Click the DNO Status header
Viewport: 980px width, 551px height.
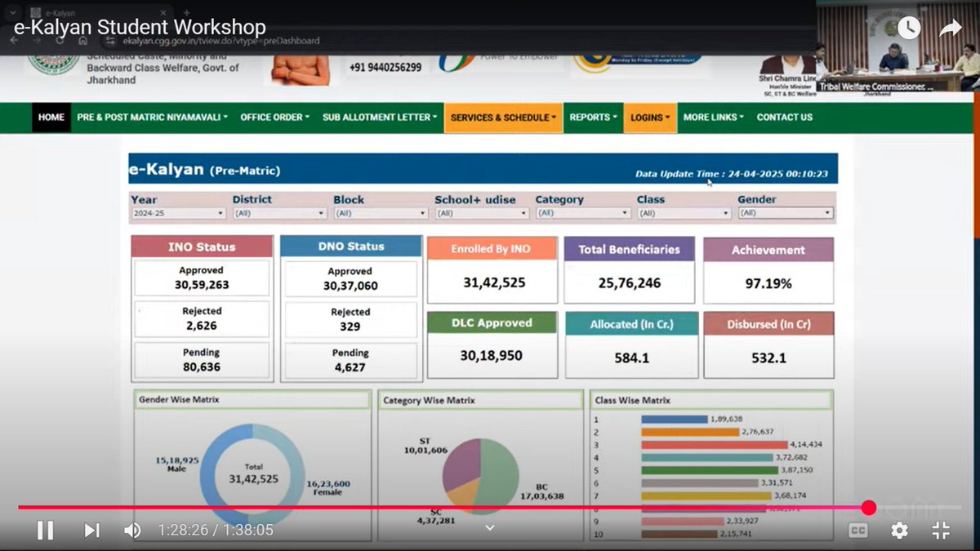pyautogui.click(x=350, y=247)
